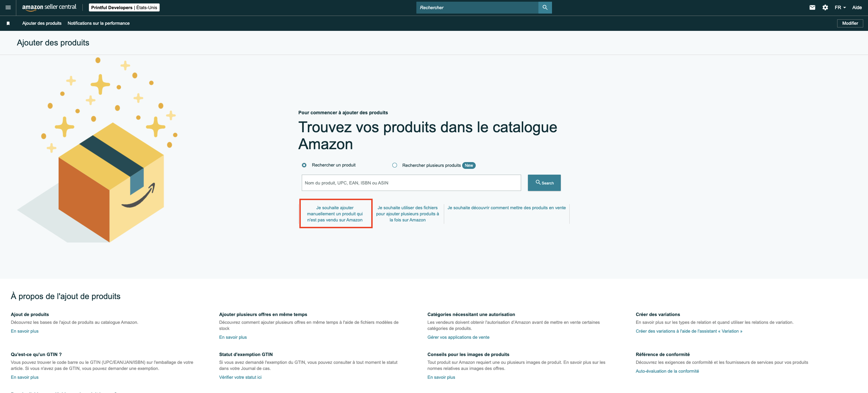Click 'En savoir plus' under Conseils pour les images

[x=441, y=377]
